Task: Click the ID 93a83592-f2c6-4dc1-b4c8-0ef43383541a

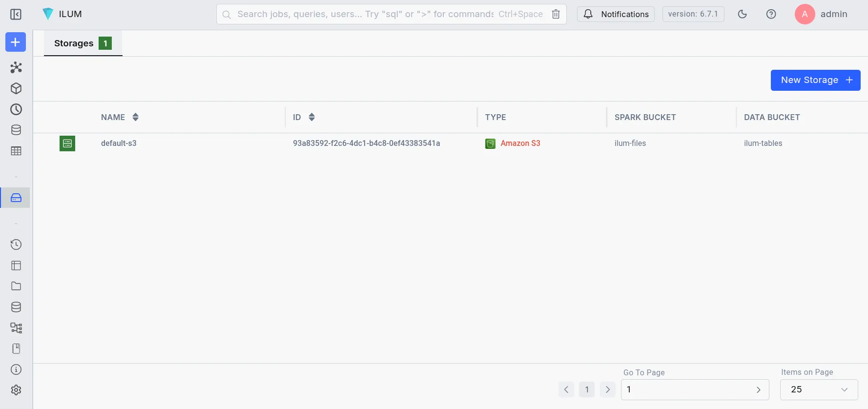Action: click(x=367, y=143)
